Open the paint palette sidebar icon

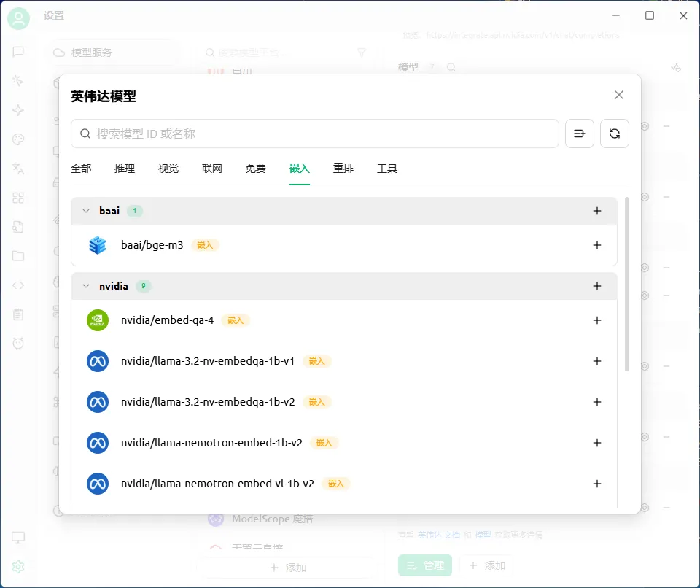[x=18, y=139]
